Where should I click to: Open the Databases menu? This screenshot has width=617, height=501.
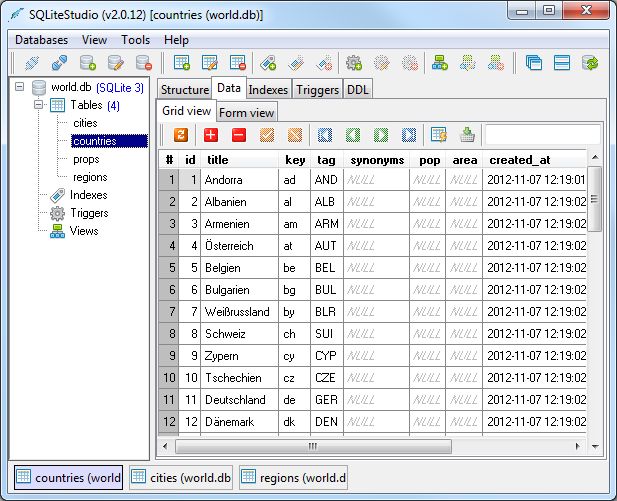pos(41,40)
